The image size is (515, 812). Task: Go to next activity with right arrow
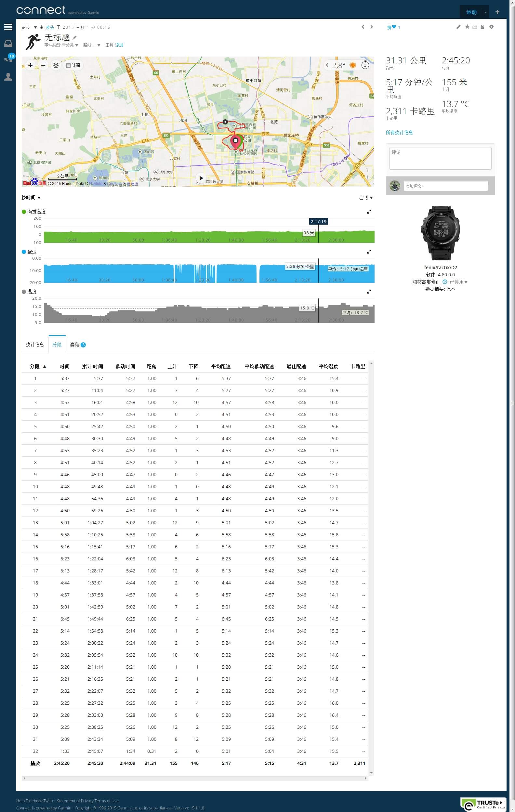coord(372,27)
